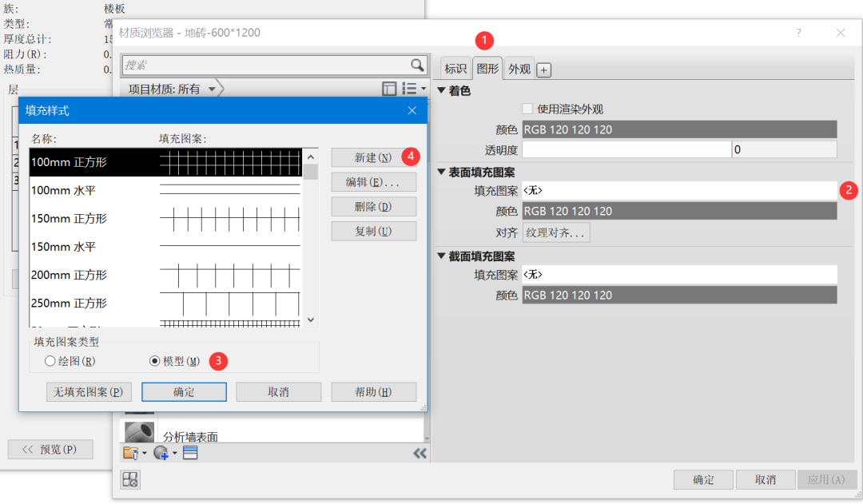Select the 100mm 正方形 pattern row
The width and height of the screenshot is (863, 504).
[x=165, y=162]
